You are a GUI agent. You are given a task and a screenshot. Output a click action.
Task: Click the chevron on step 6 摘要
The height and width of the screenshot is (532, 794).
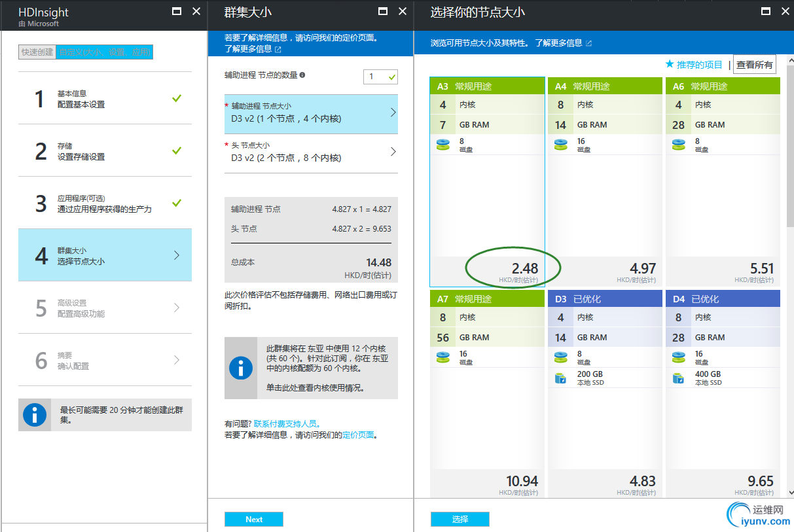[x=177, y=360]
